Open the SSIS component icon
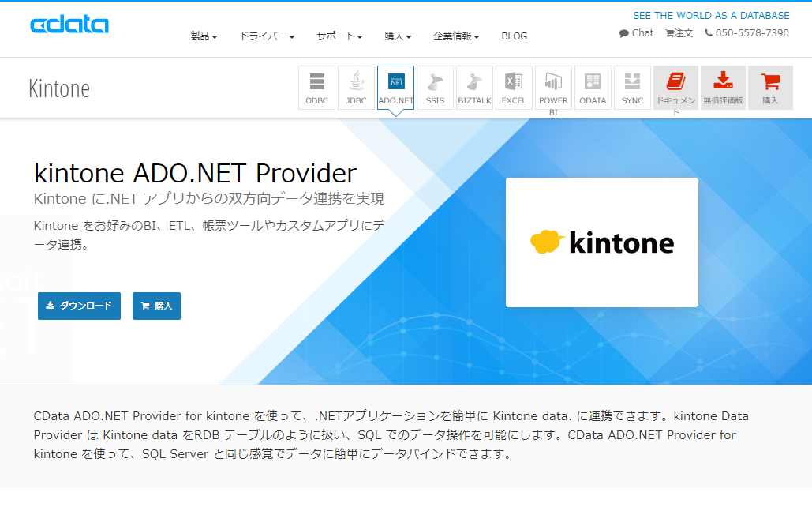The height and width of the screenshot is (511, 812). (x=435, y=88)
